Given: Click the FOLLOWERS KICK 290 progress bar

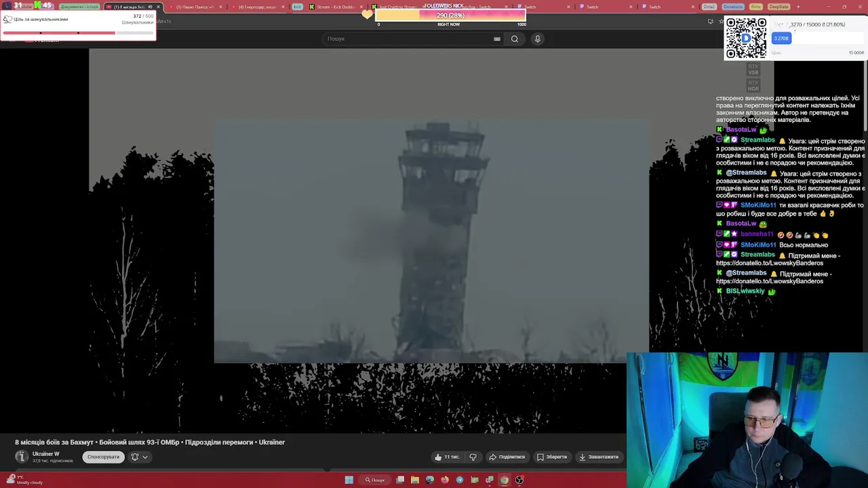Looking at the screenshot, I should [x=451, y=15].
